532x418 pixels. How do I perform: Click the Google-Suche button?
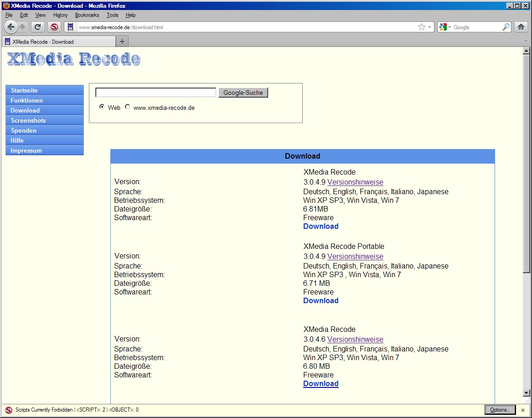pyautogui.click(x=243, y=93)
